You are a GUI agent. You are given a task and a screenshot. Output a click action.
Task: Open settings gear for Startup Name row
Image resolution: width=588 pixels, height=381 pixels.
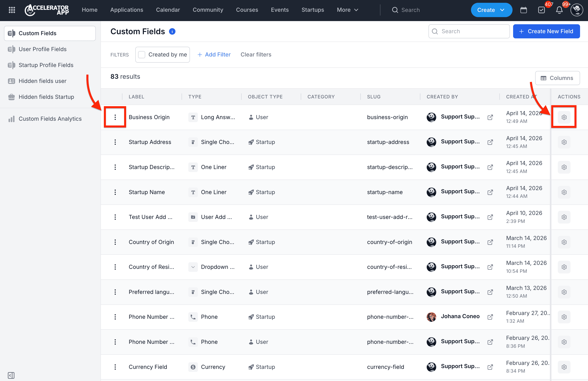tap(564, 192)
